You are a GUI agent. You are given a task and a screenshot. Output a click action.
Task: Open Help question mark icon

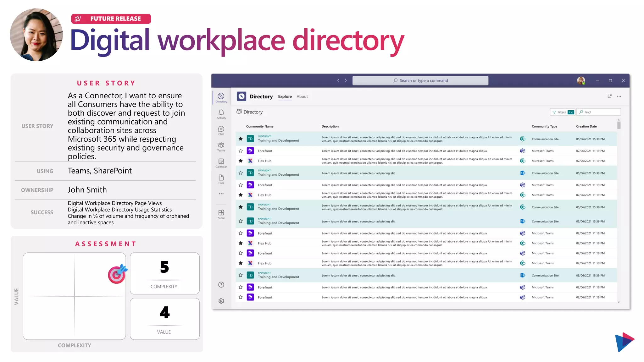pyautogui.click(x=221, y=285)
